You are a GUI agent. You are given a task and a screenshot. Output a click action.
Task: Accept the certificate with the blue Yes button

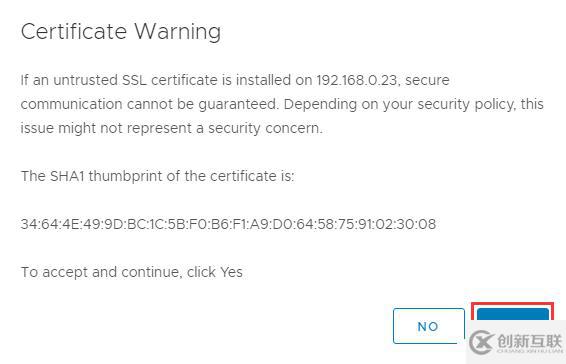tap(513, 315)
